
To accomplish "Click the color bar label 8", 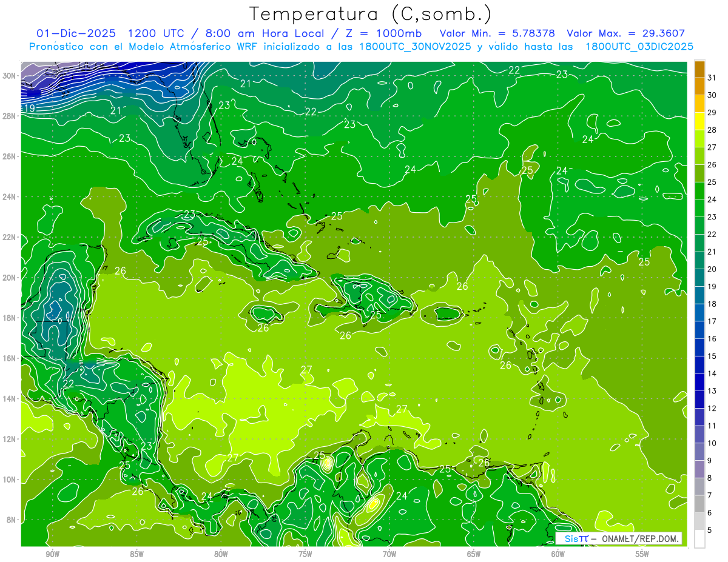I will click(710, 478).
